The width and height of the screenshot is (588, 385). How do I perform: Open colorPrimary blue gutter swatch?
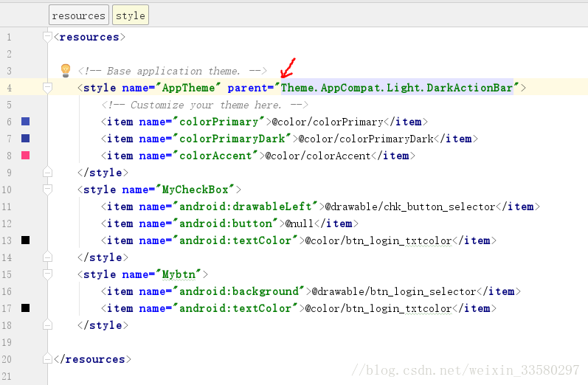pyautogui.click(x=26, y=122)
